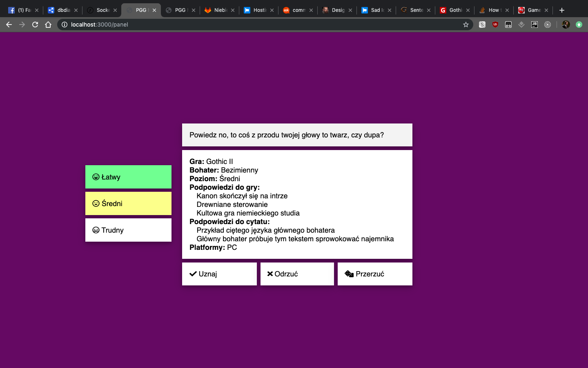
Task: Click the user profile avatar in toolbar
Action: [x=566, y=25]
